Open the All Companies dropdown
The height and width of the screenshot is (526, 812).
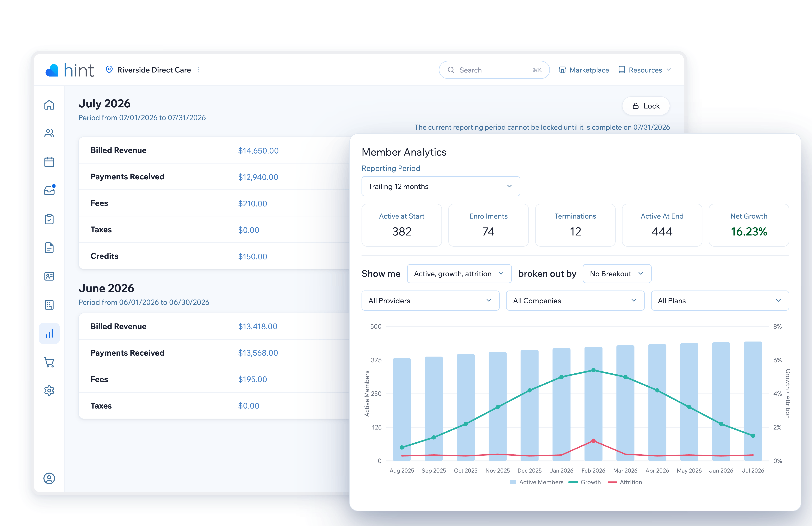[x=575, y=301]
